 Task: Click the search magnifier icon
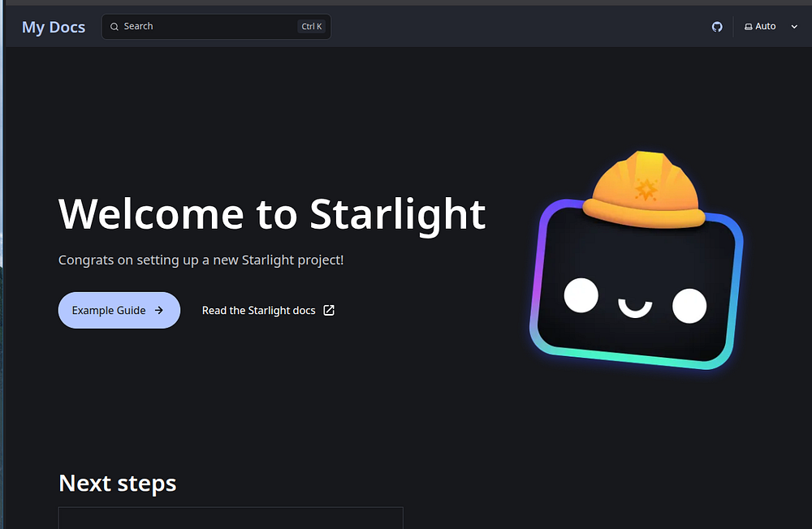pyautogui.click(x=114, y=27)
